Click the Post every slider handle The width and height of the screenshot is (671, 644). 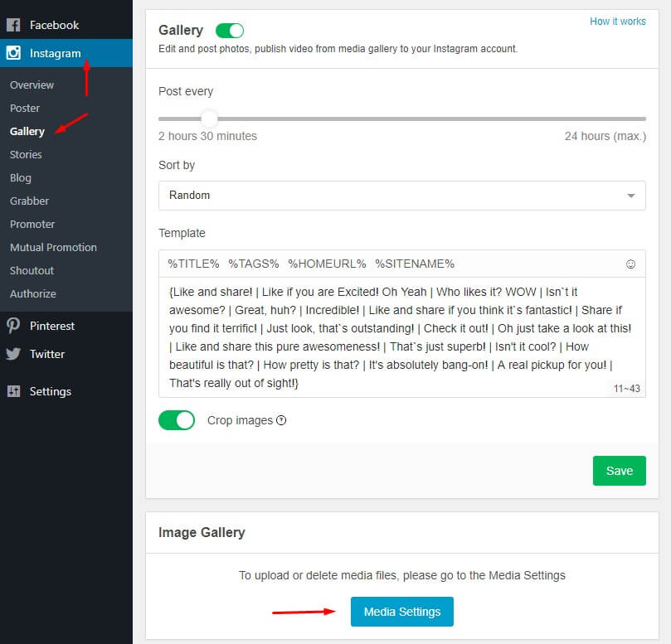click(x=210, y=119)
